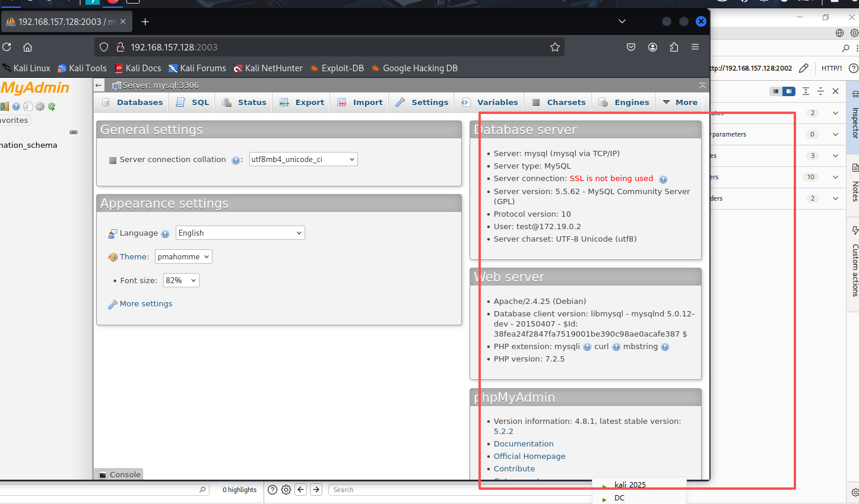Reload the page in Firefox

7,47
